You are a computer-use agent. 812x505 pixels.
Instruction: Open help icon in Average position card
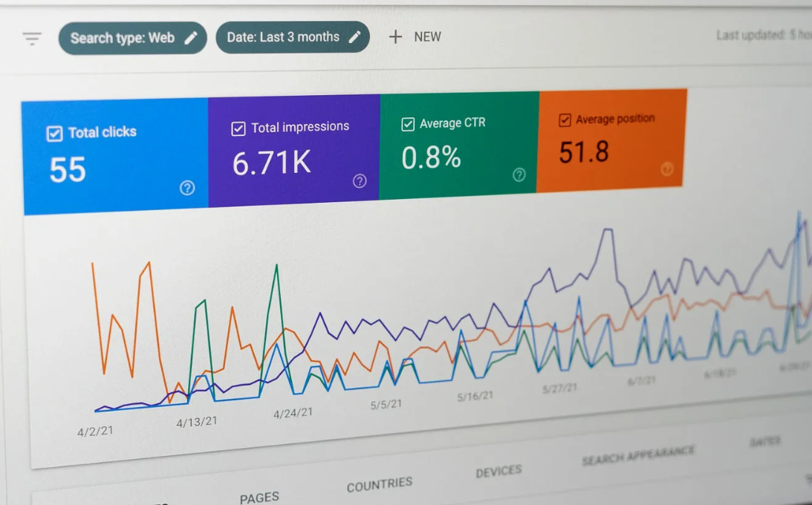pos(666,169)
